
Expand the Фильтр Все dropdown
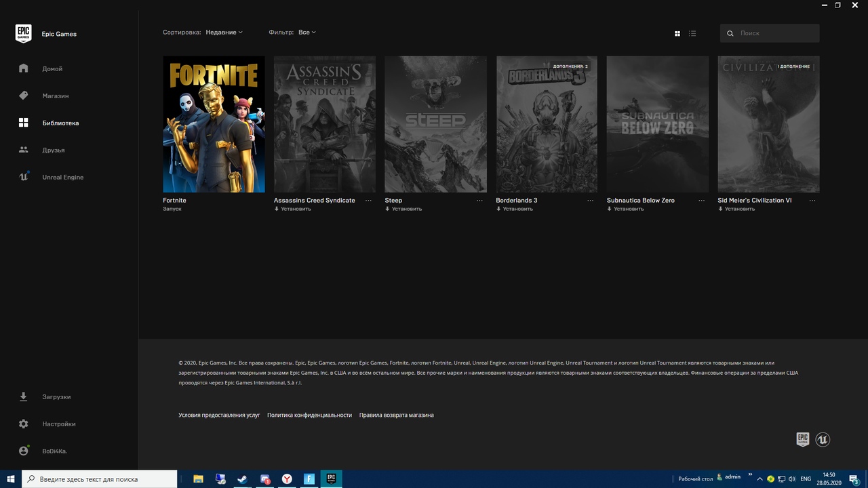(x=307, y=32)
